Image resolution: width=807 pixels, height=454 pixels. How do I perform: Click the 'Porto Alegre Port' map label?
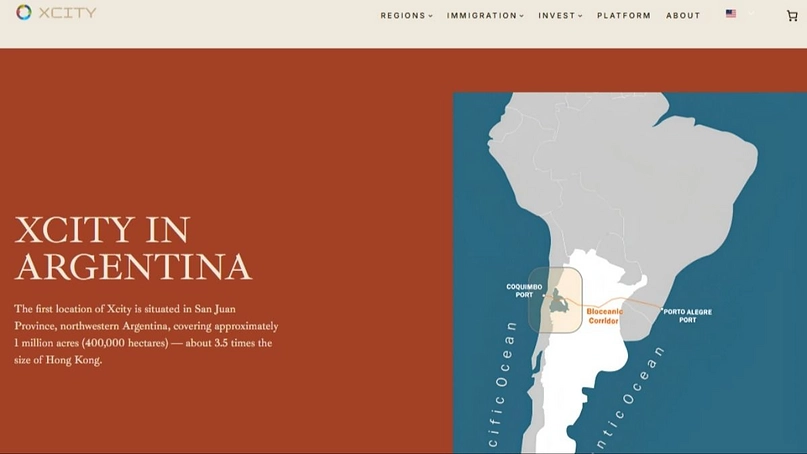[688, 316]
